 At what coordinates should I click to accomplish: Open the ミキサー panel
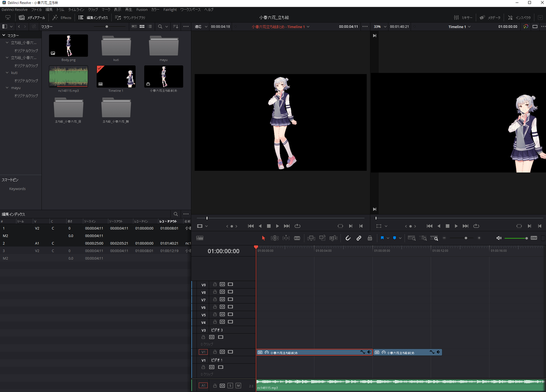click(x=464, y=18)
